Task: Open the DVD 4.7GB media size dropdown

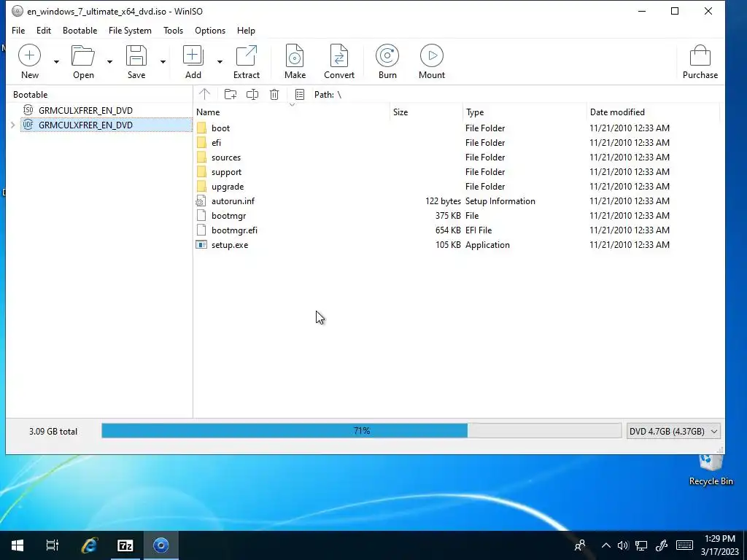Action: [x=673, y=432]
